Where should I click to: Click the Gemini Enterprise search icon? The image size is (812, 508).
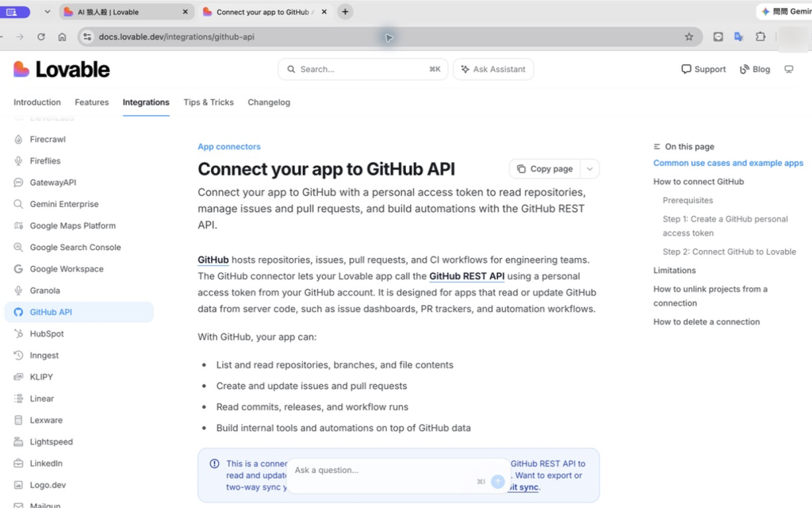(18, 204)
